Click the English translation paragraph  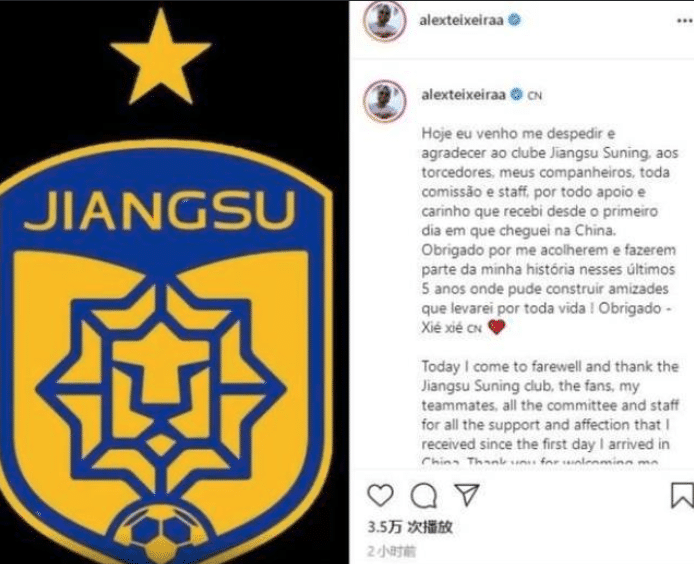(x=550, y=414)
